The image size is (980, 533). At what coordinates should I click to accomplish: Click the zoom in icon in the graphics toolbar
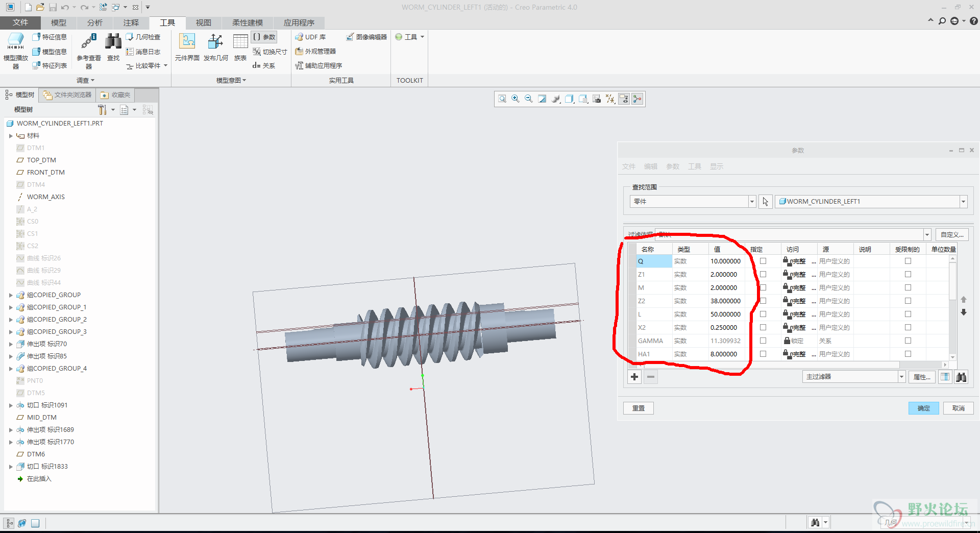click(516, 99)
